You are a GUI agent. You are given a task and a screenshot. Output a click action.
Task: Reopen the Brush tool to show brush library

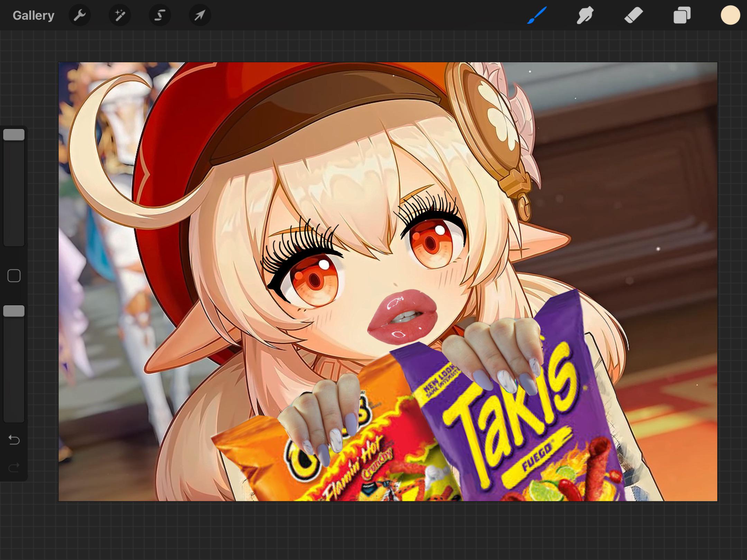point(536,15)
